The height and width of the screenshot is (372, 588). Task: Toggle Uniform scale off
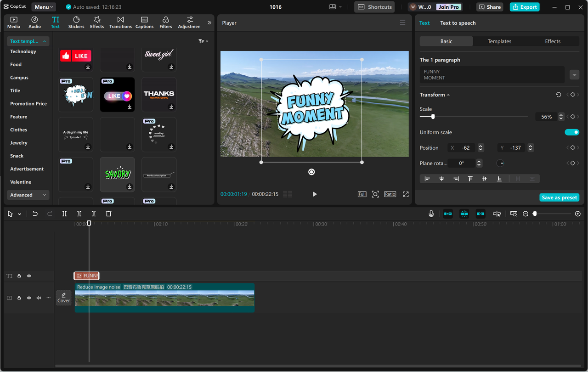[x=572, y=132]
